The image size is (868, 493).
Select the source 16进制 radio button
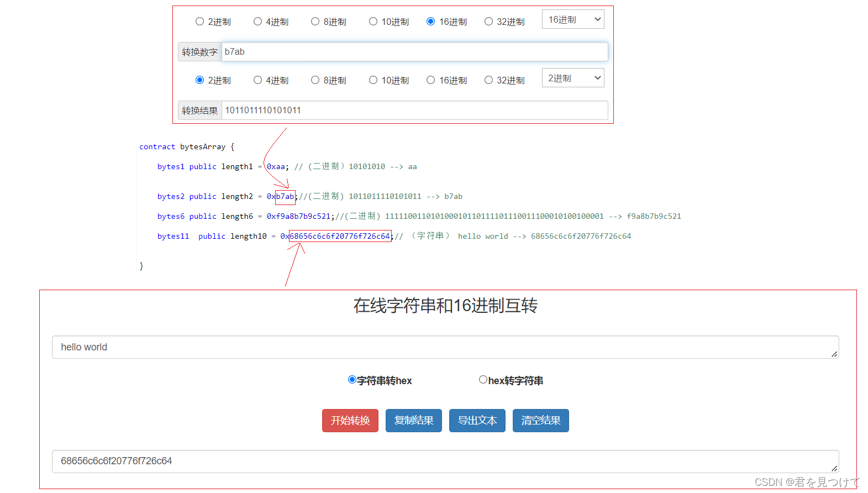(430, 22)
